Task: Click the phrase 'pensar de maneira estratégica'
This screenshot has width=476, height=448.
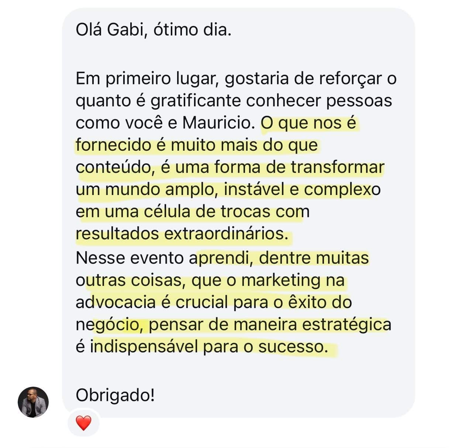Action: 270,325
